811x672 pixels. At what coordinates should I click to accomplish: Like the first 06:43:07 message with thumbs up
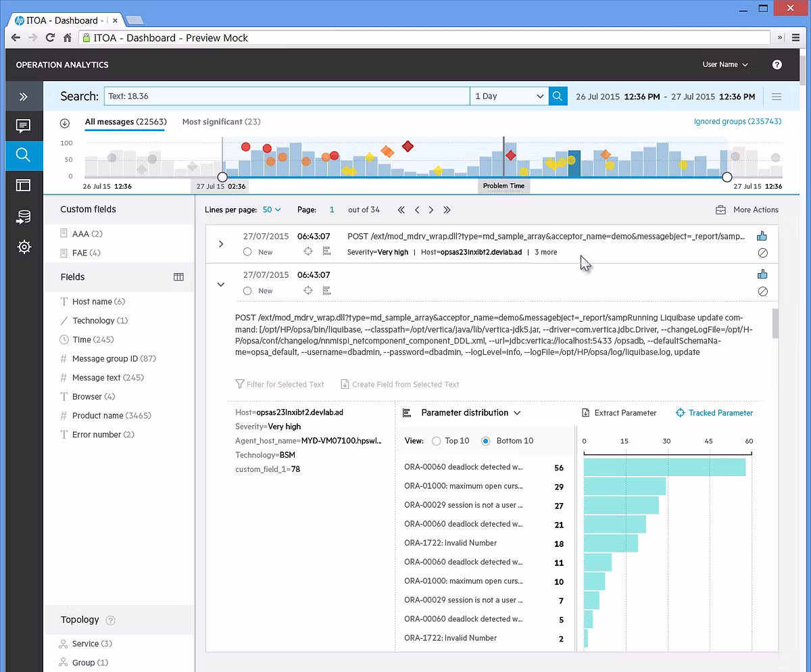[x=762, y=236]
